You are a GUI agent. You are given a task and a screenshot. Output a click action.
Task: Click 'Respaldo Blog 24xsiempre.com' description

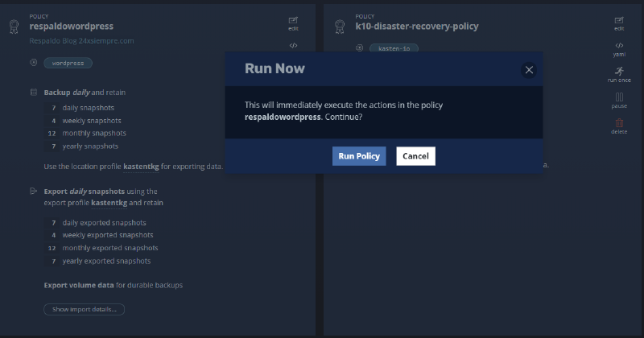[81, 41]
